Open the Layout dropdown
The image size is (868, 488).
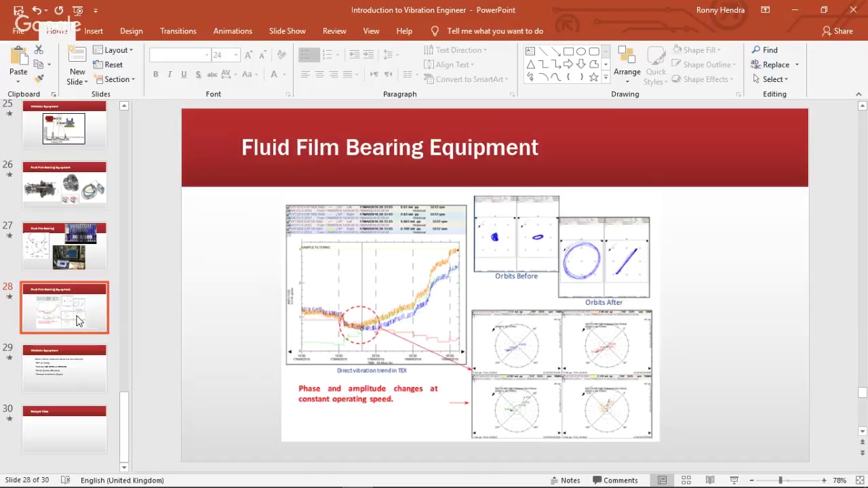[113, 50]
